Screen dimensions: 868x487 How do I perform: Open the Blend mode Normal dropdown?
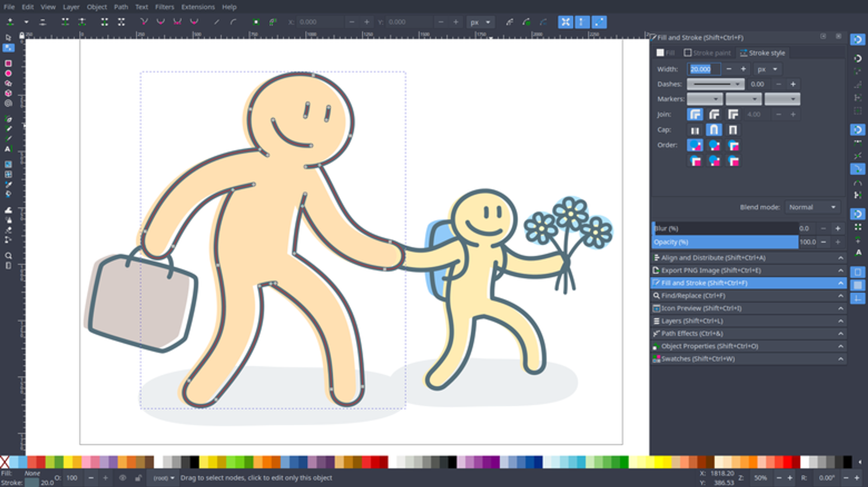pos(812,207)
